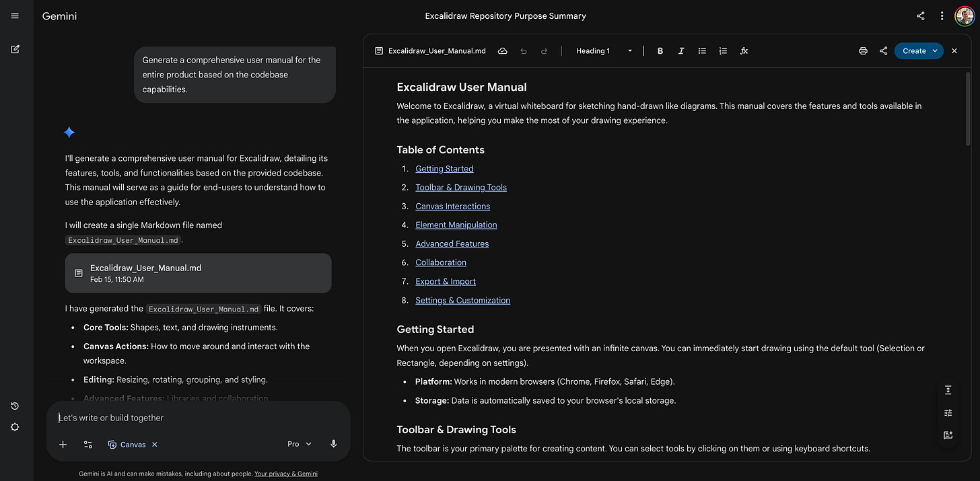Open the tools settings sliders icon beside Pro
Image resolution: width=980 pixels, height=481 pixels.
coord(87,444)
